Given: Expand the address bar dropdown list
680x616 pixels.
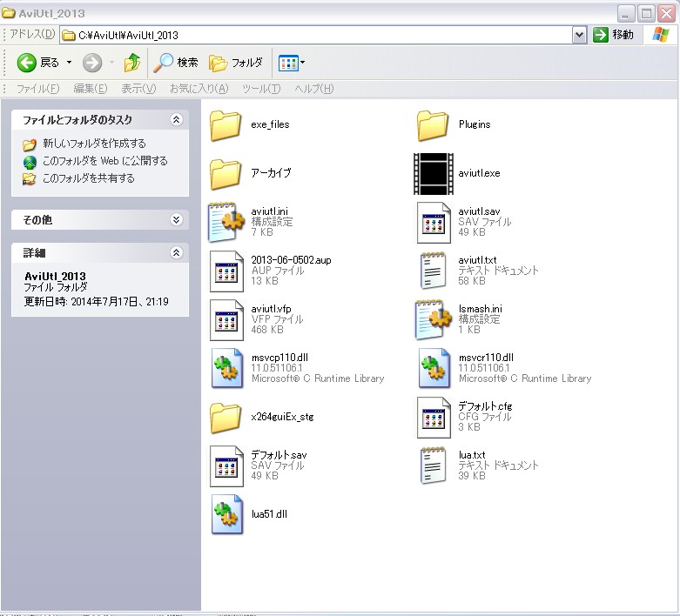Looking at the screenshot, I should (x=579, y=35).
